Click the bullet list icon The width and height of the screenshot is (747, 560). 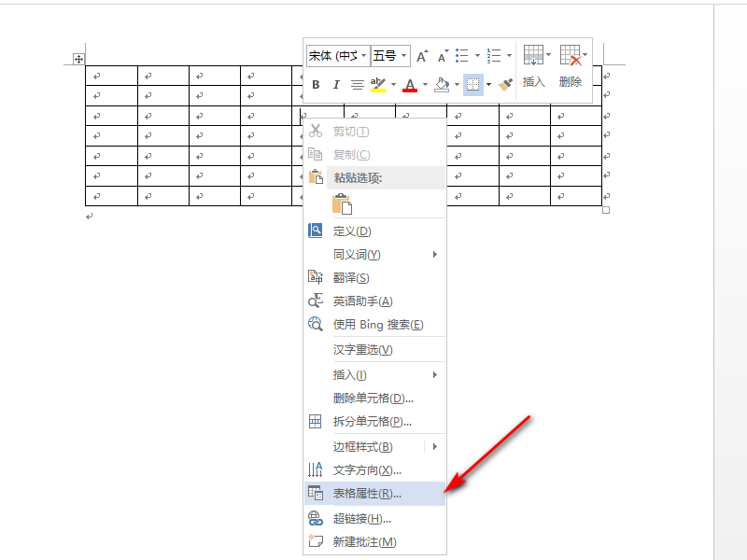pyautogui.click(x=462, y=56)
